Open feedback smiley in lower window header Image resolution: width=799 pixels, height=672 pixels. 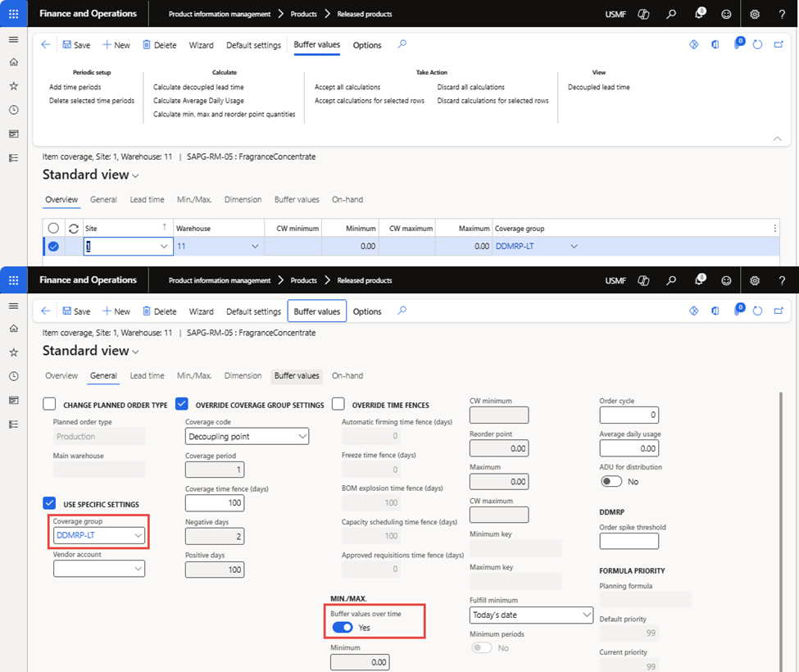tap(726, 280)
